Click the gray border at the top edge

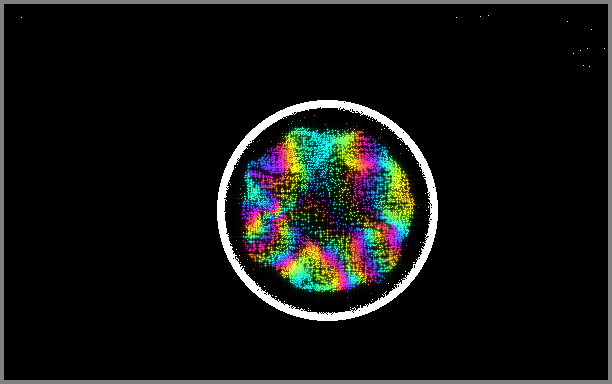click(x=306, y=2)
